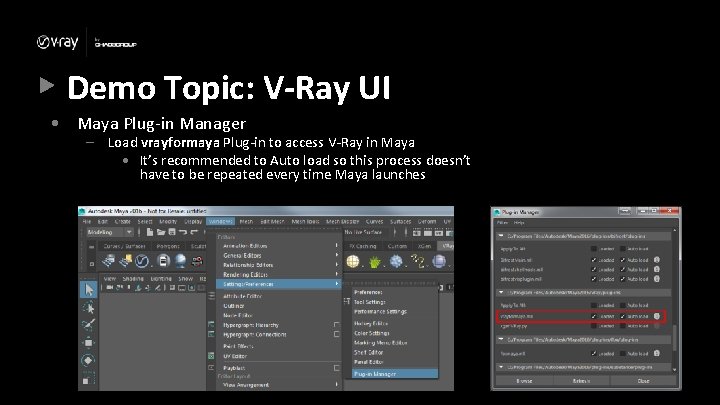Click the Undo arrow on status line
This screenshot has width=720, height=405.
coord(183,232)
